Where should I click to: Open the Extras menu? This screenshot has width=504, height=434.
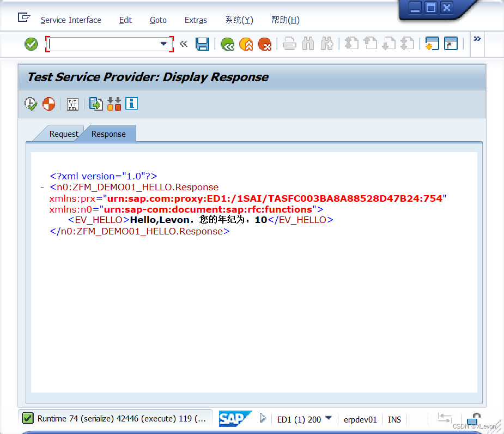point(196,20)
